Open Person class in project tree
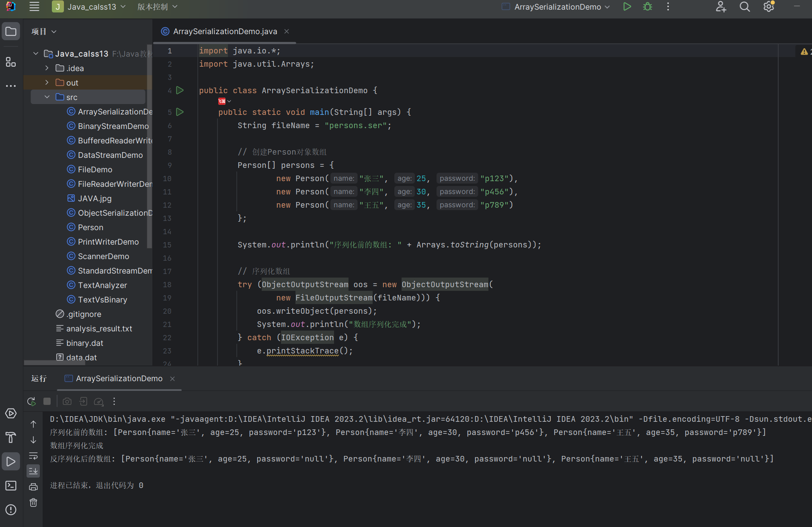Image resolution: width=812 pixels, height=527 pixels. tap(90, 227)
